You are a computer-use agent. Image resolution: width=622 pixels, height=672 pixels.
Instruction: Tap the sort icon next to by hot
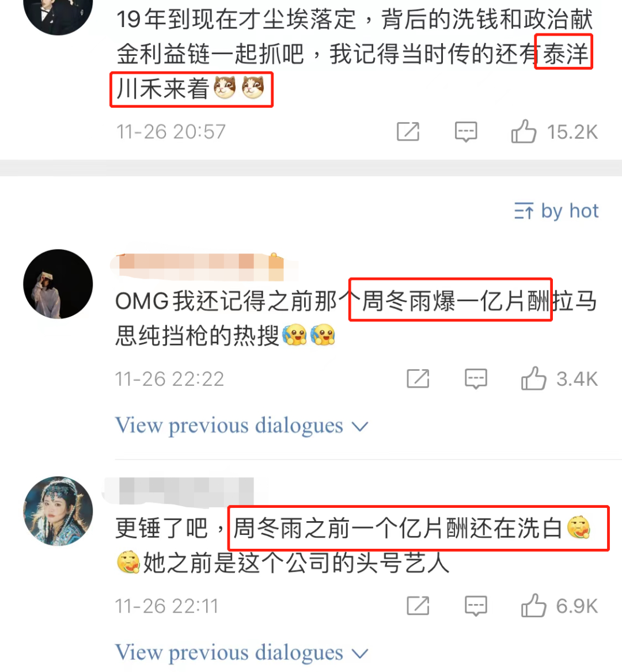point(524,211)
